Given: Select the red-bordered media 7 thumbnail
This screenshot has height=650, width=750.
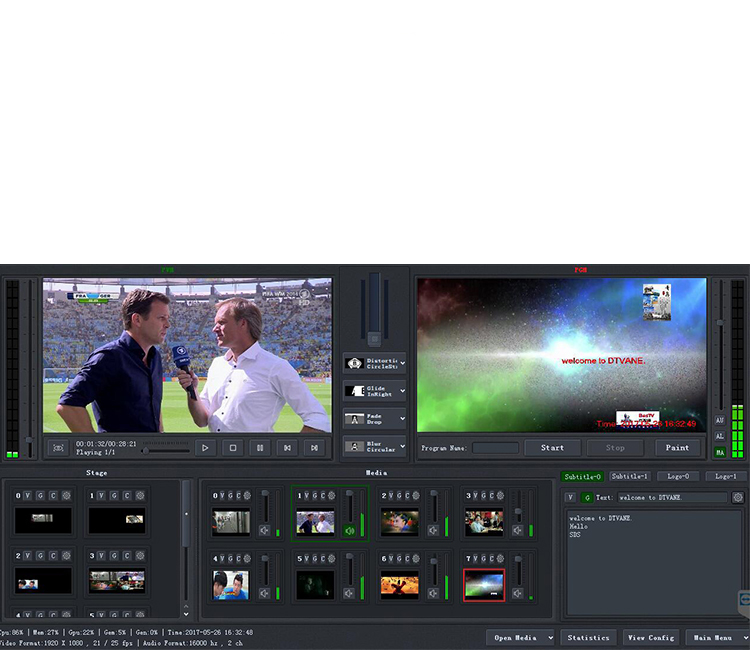Looking at the screenshot, I should (x=484, y=584).
